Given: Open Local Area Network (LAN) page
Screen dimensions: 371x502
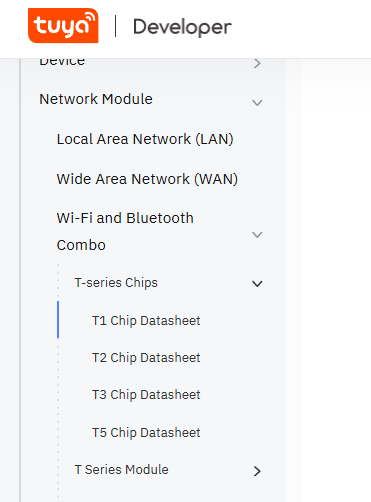Looking at the screenshot, I should pyautogui.click(x=145, y=139).
